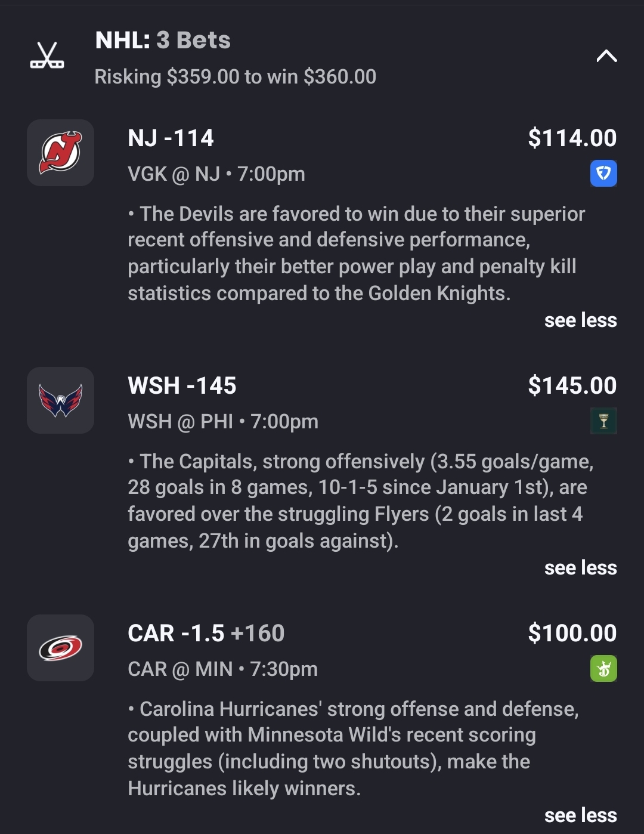
Task: Collapse the Hurricanes pick with see less
Action: [580, 816]
